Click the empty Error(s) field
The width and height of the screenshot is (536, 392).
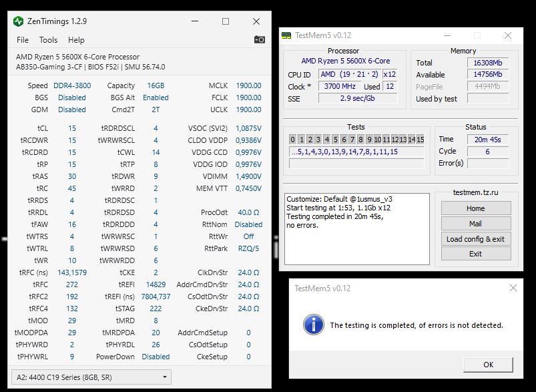pyautogui.click(x=488, y=163)
